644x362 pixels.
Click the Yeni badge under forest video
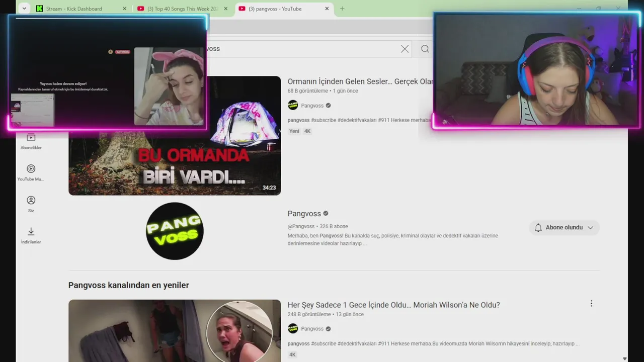(294, 131)
